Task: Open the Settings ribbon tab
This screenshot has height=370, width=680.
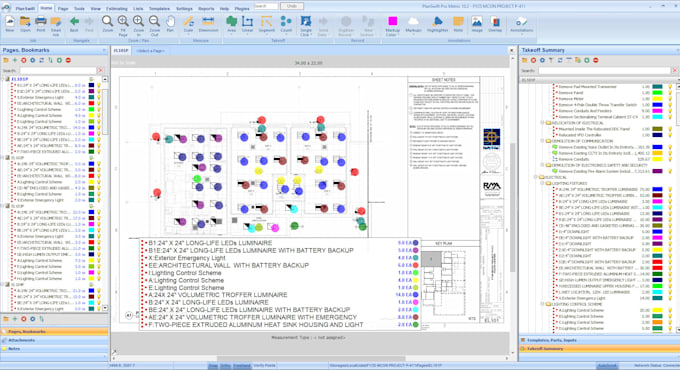Action: [x=184, y=9]
